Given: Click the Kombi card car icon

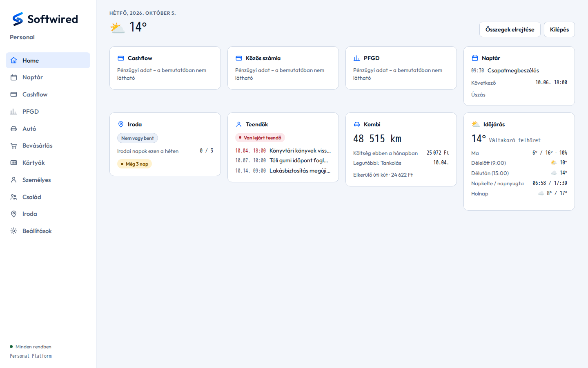Looking at the screenshot, I should click(x=357, y=124).
